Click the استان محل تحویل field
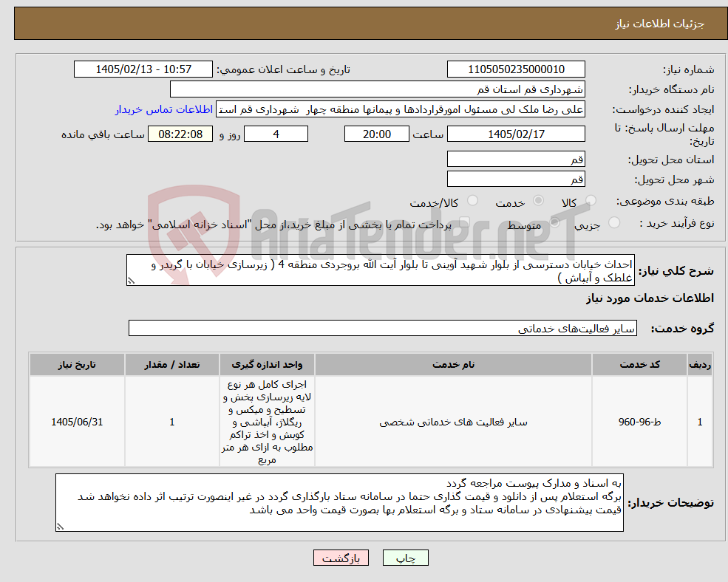 coord(516,160)
